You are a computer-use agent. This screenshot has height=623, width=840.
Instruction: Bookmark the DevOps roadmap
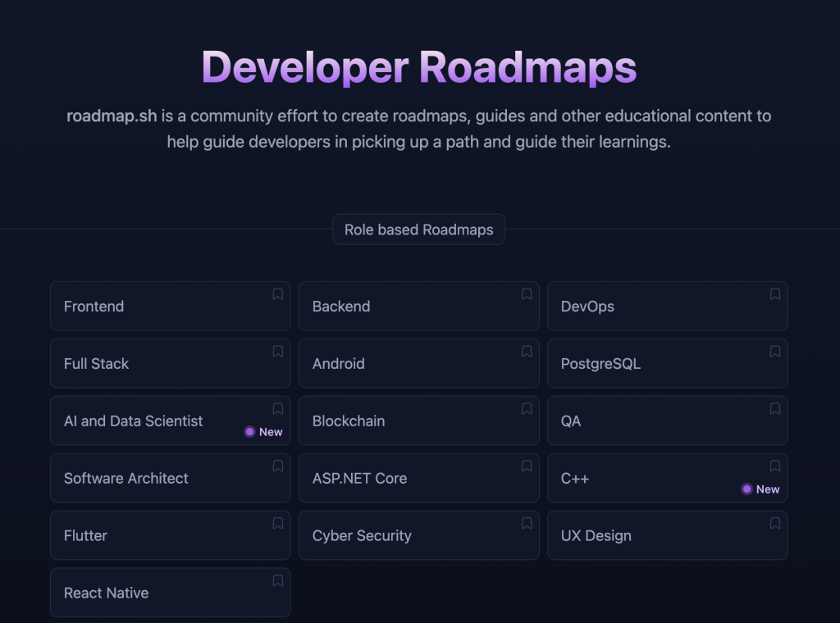tap(774, 293)
